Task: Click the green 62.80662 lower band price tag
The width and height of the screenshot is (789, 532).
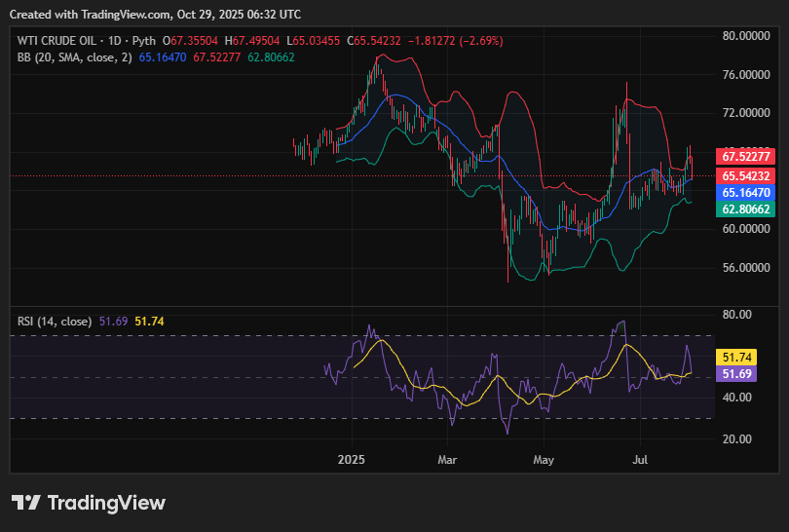Action: 746,209
